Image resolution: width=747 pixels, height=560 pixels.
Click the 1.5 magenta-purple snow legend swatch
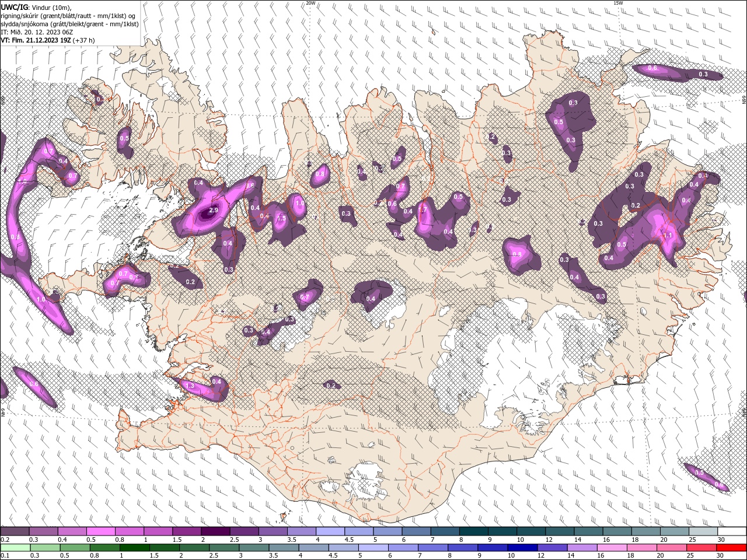186,531
